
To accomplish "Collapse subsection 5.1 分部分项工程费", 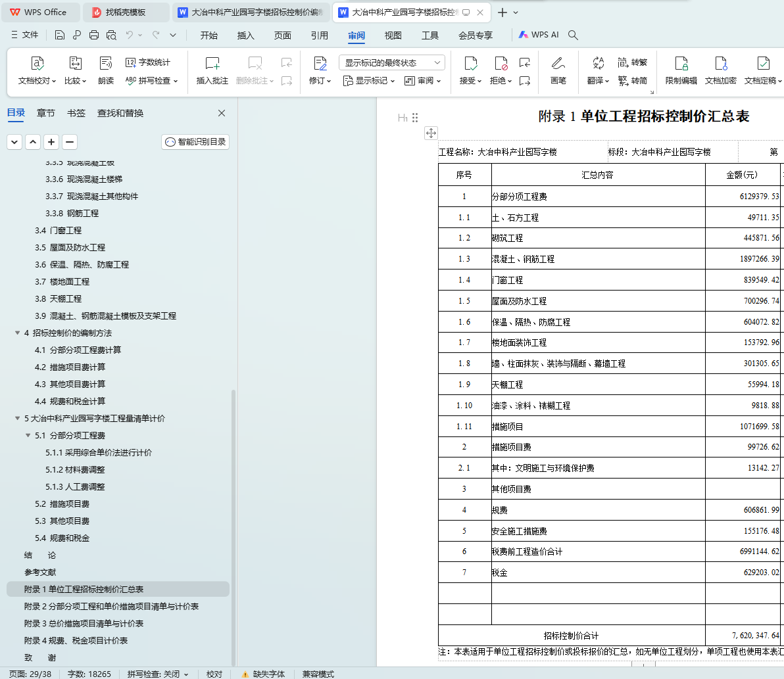I will 28,435.
